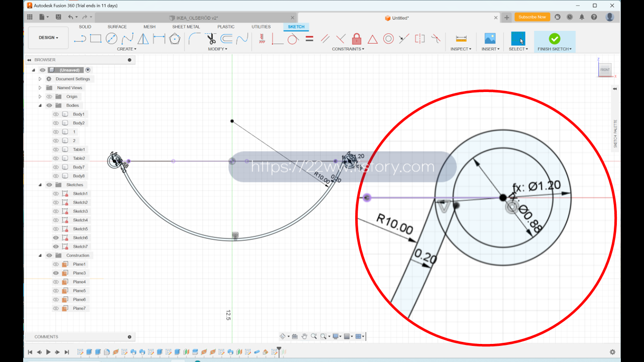Click the Measure ruler icon
This screenshot has width=644, height=362.
[461, 39]
